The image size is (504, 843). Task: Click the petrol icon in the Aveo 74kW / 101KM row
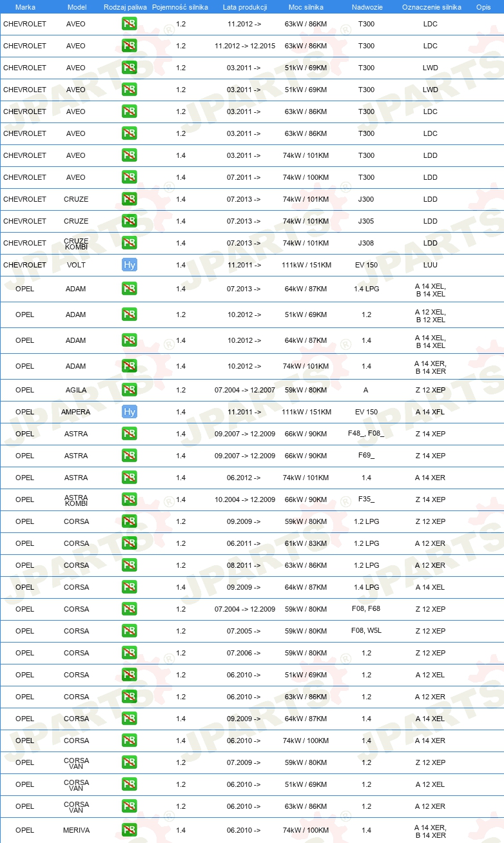(130, 155)
